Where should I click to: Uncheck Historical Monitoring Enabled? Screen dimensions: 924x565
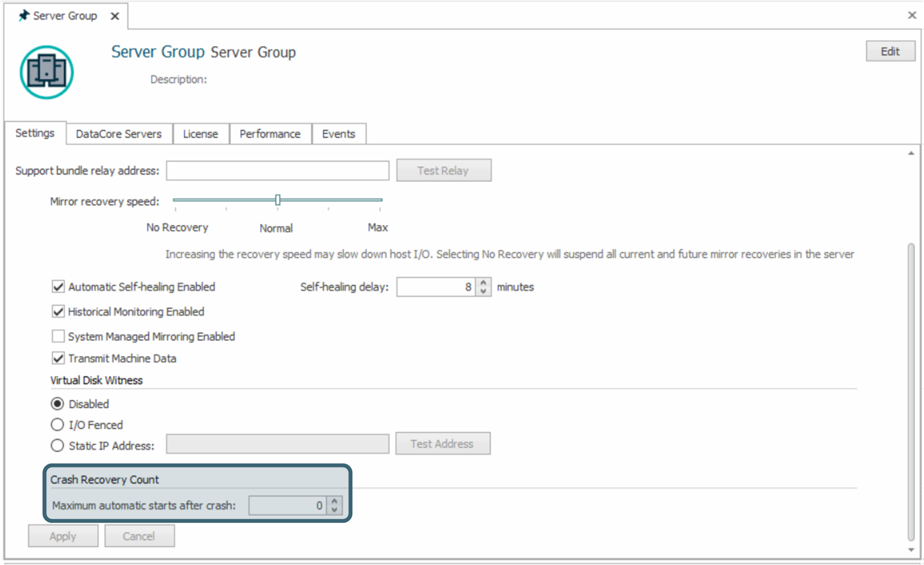pyautogui.click(x=58, y=312)
